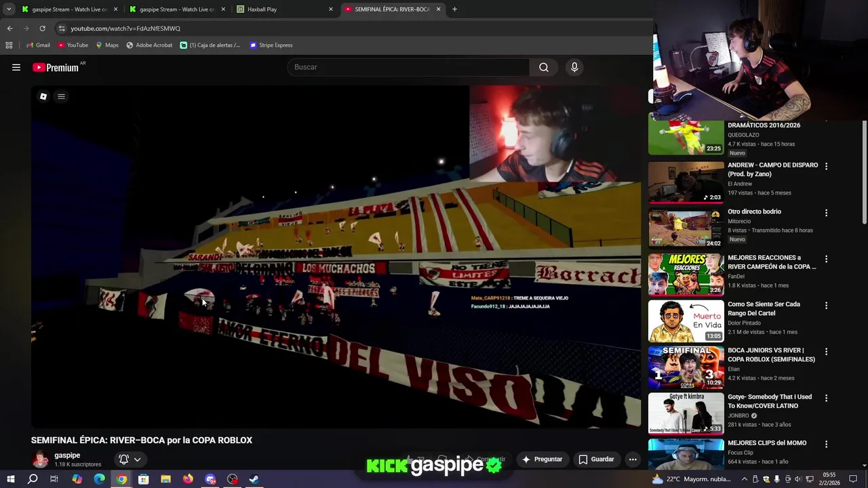
Task: Open the Stripe Express bookmark
Action: click(x=271, y=45)
